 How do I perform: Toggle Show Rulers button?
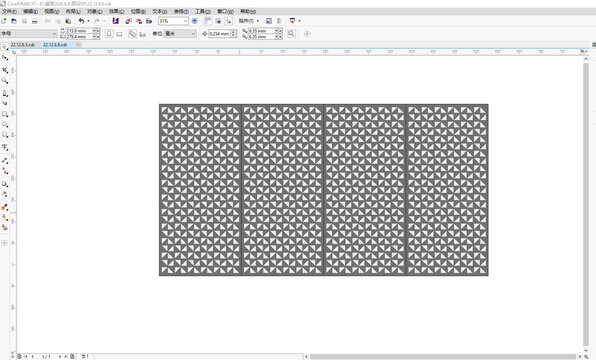click(208, 21)
